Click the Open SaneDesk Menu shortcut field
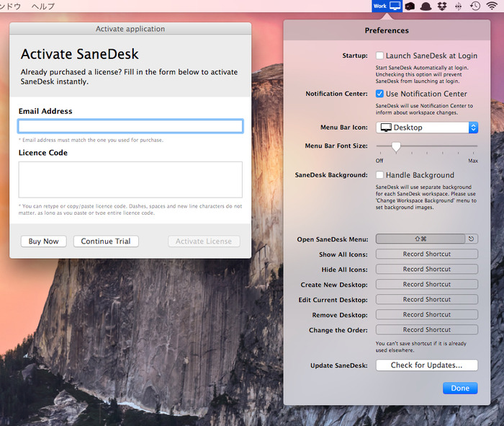The height and width of the screenshot is (426, 504). pos(420,239)
